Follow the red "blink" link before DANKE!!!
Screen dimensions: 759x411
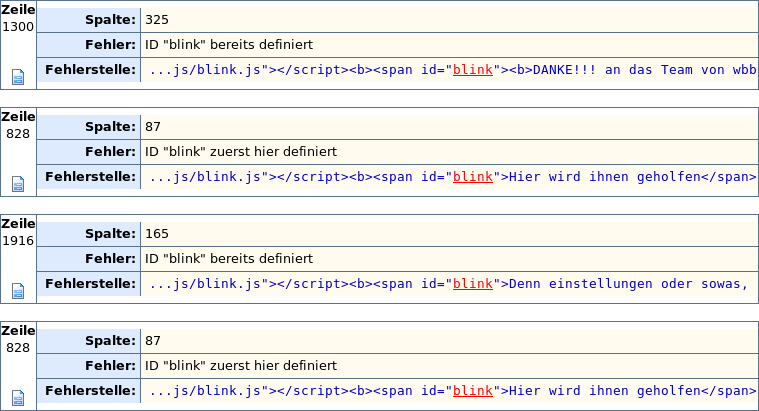coord(473,71)
